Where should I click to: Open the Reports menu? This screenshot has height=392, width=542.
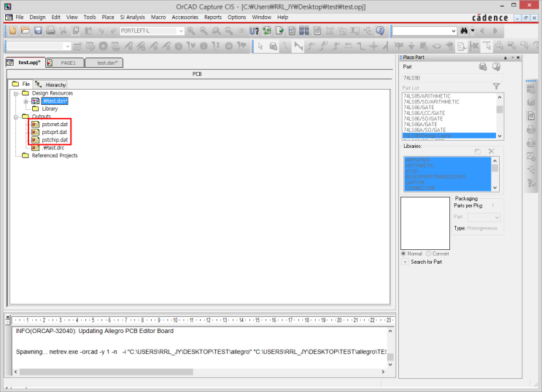(213, 17)
